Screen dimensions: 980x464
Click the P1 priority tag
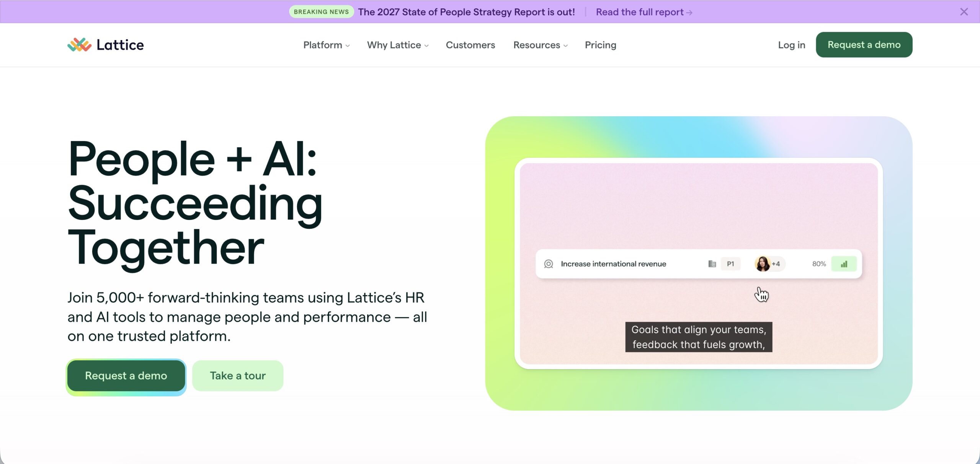pos(730,264)
